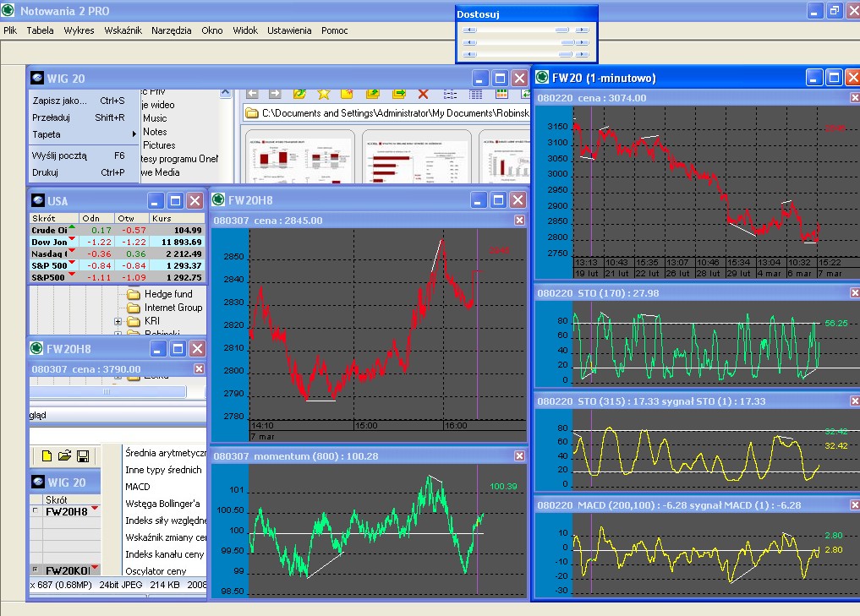
Task: Select MACD in the indicator list
Action: click(138, 487)
